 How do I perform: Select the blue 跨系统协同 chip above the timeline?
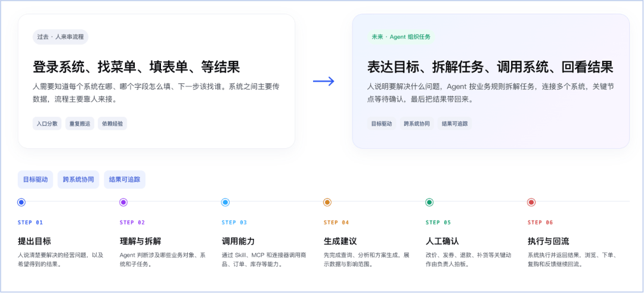point(79,179)
